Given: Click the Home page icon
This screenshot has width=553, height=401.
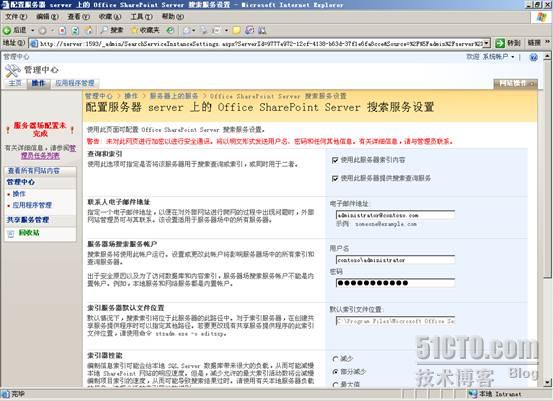Looking at the screenshot, I should coord(89,31).
